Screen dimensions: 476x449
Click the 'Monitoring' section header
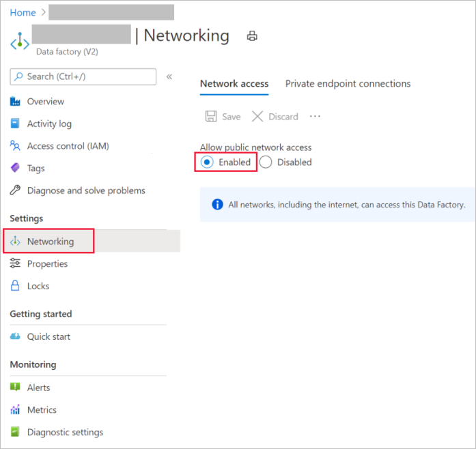[x=33, y=364]
